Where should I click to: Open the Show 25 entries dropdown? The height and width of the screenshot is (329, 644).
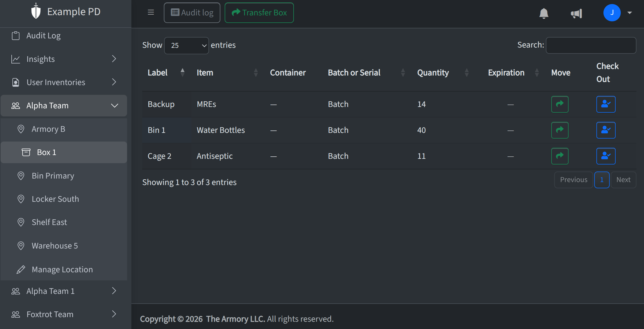pos(186,45)
